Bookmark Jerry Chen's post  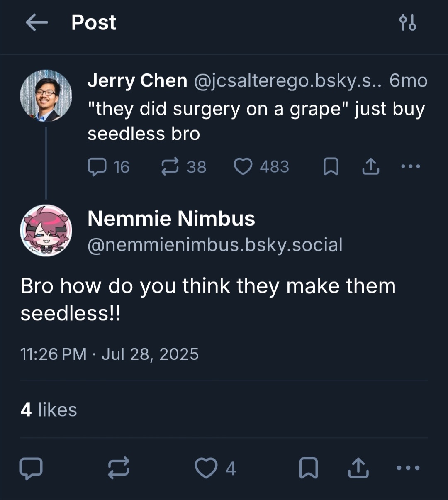pos(331,167)
